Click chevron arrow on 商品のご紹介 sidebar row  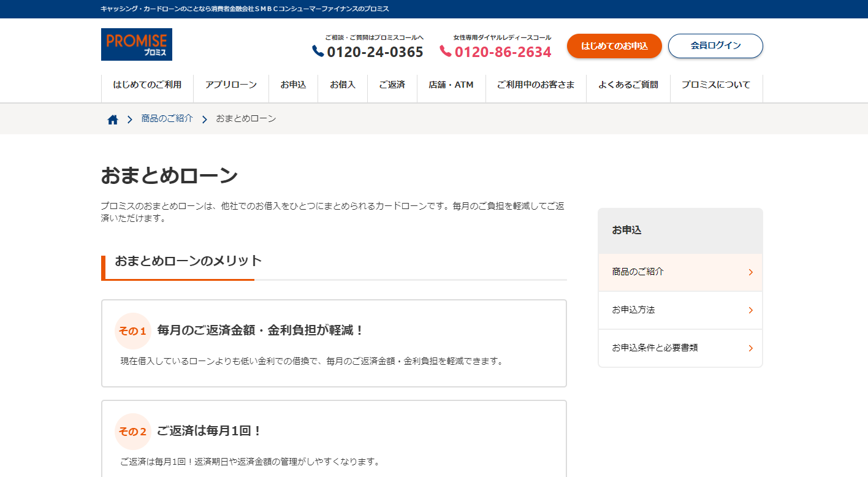pos(751,272)
